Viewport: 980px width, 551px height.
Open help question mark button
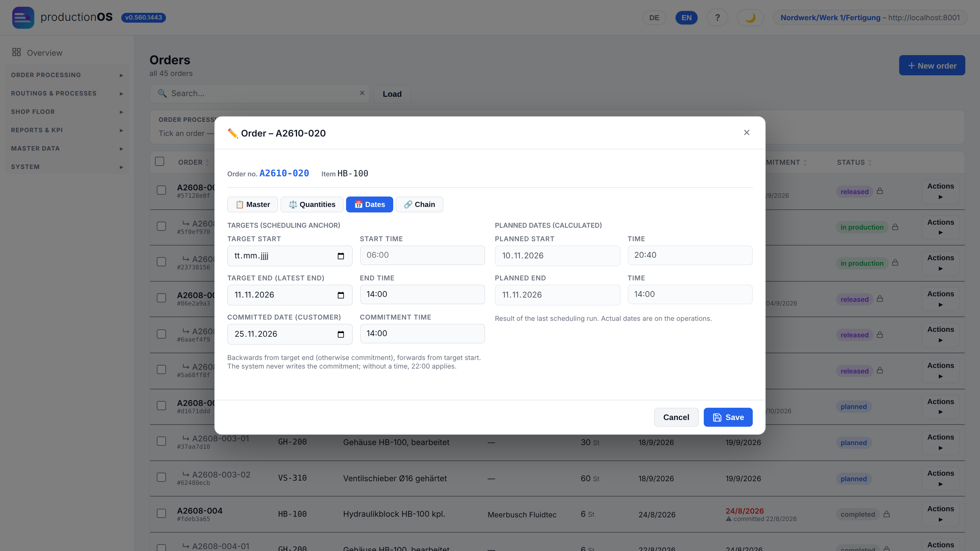click(717, 17)
